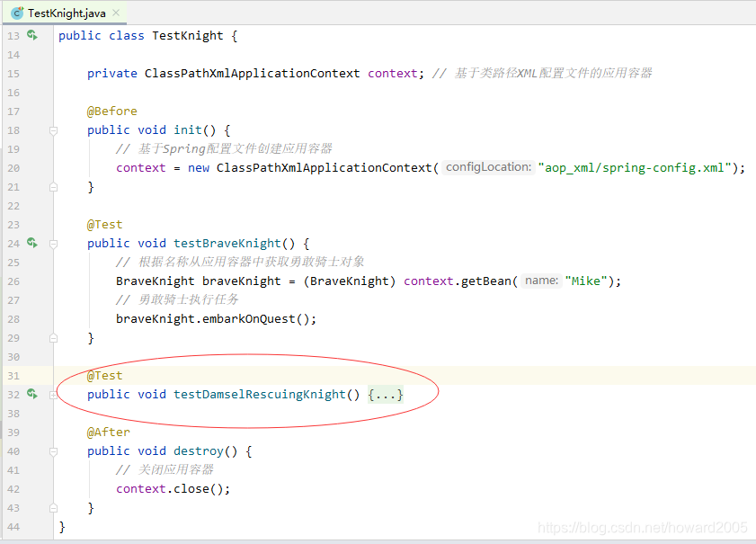
Task: Collapse the destroy() method fold marker
Action: 54,451
